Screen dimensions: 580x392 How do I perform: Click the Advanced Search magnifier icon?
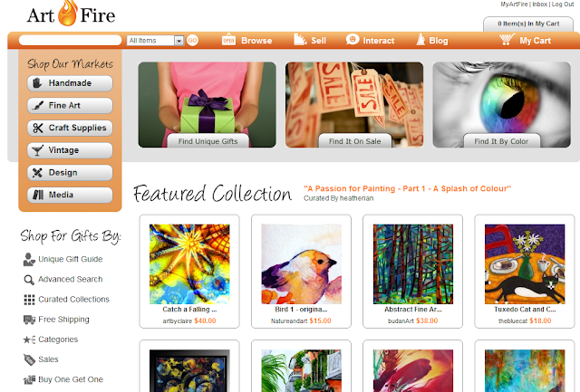(29, 280)
